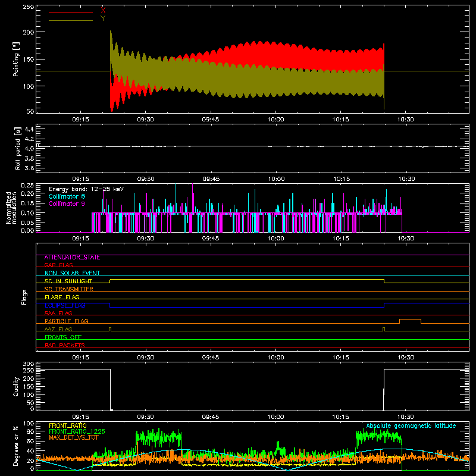Click the first AAZ_FLAG spike near 09:22
The image size is (476, 476).
point(110,329)
